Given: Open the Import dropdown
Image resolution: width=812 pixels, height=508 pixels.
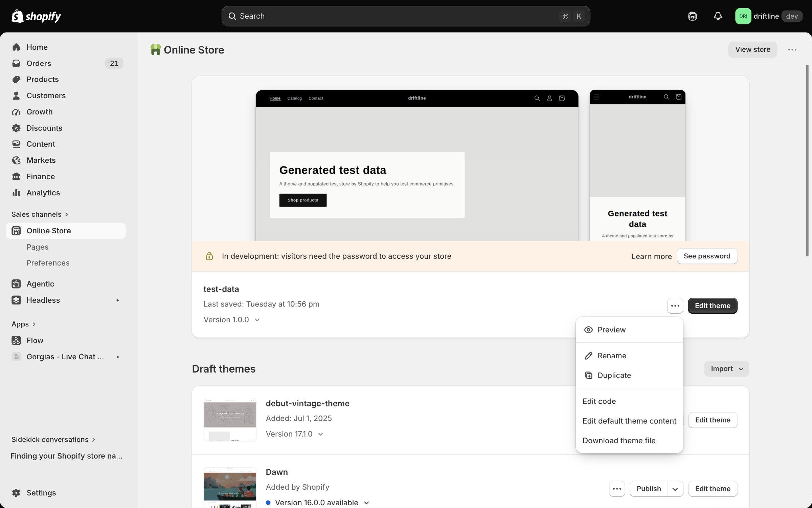Looking at the screenshot, I should pyautogui.click(x=726, y=368).
